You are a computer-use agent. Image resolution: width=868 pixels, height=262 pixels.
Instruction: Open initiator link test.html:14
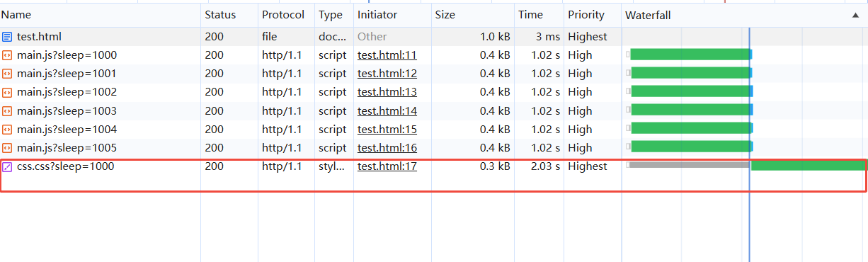point(387,111)
